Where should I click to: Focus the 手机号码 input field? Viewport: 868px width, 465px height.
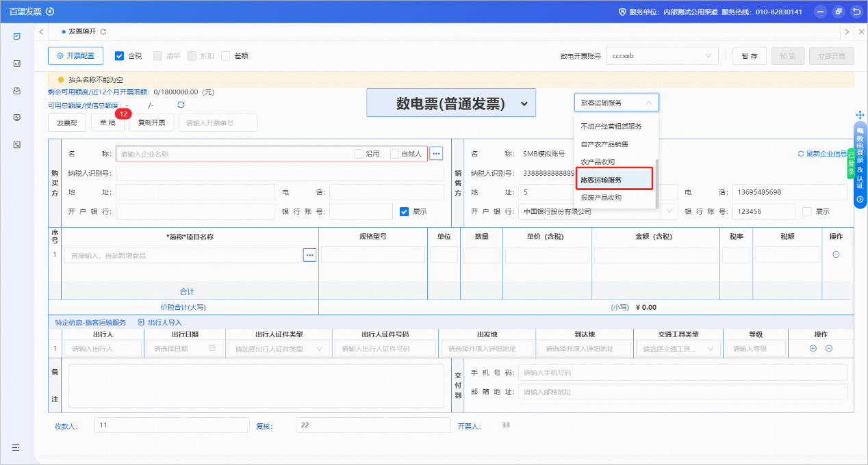click(x=682, y=373)
